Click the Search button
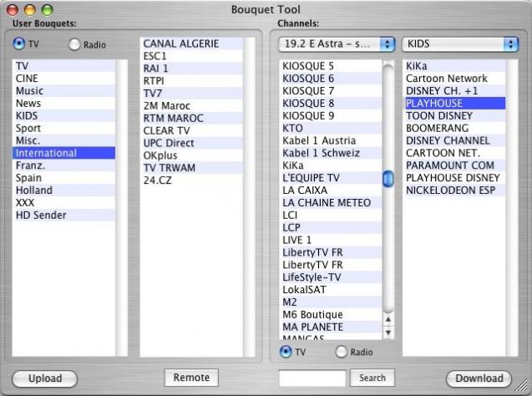This screenshot has height=396, width=532. (372, 378)
